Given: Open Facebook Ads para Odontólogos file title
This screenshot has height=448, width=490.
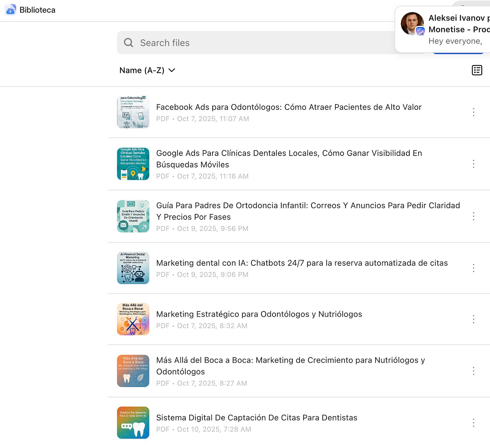Looking at the screenshot, I should coord(289,107).
